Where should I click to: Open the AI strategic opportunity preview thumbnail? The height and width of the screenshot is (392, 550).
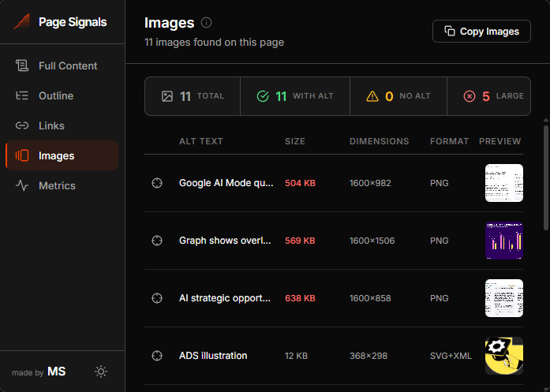click(504, 298)
